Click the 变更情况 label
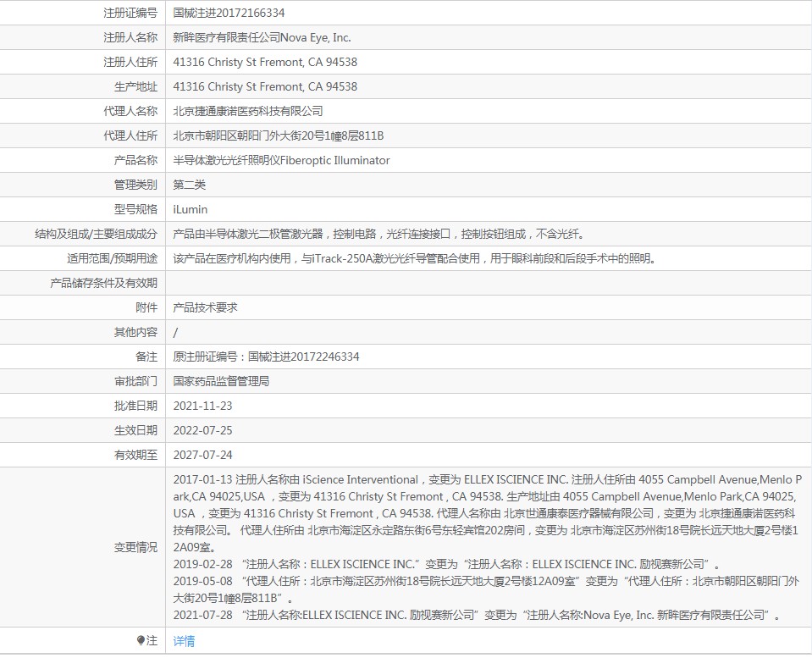This screenshot has height=658, width=812. [x=135, y=548]
